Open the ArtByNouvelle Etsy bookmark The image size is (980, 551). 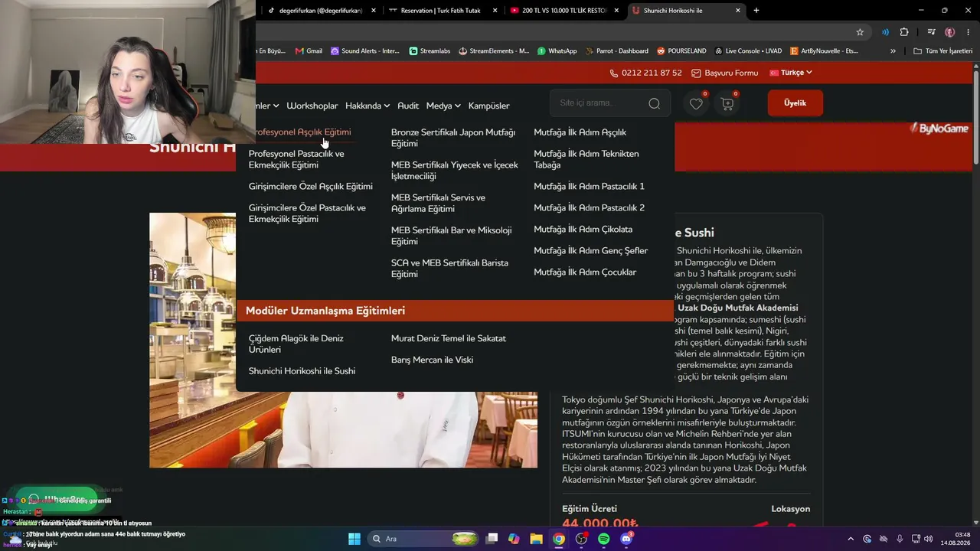tap(824, 51)
